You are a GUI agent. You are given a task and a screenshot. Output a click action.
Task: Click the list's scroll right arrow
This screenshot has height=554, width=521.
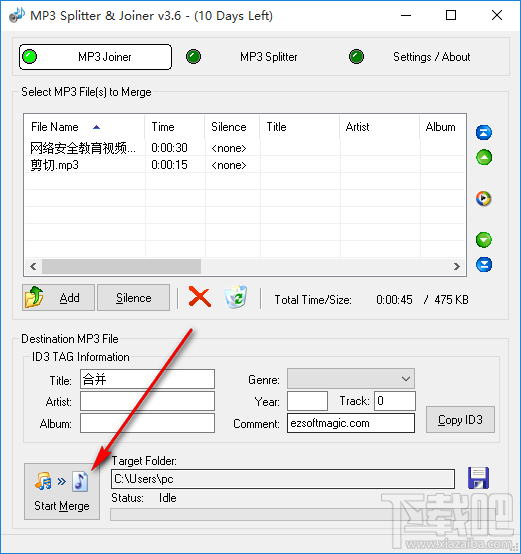(457, 266)
